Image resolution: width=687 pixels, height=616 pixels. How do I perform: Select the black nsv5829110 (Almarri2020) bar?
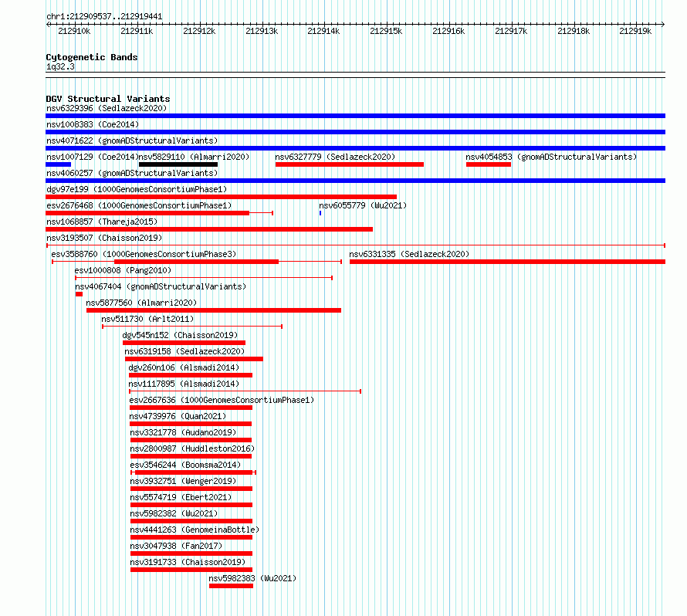click(x=178, y=164)
